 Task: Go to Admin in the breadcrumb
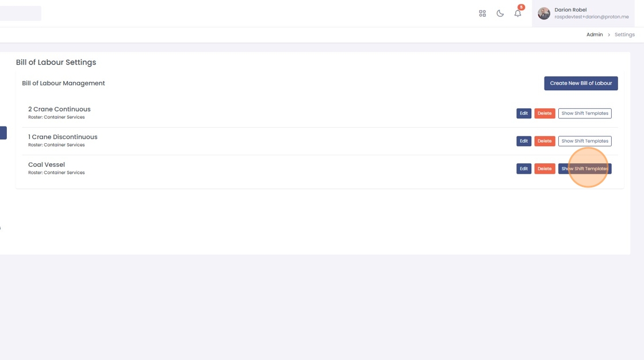click(x=595, y=35)
